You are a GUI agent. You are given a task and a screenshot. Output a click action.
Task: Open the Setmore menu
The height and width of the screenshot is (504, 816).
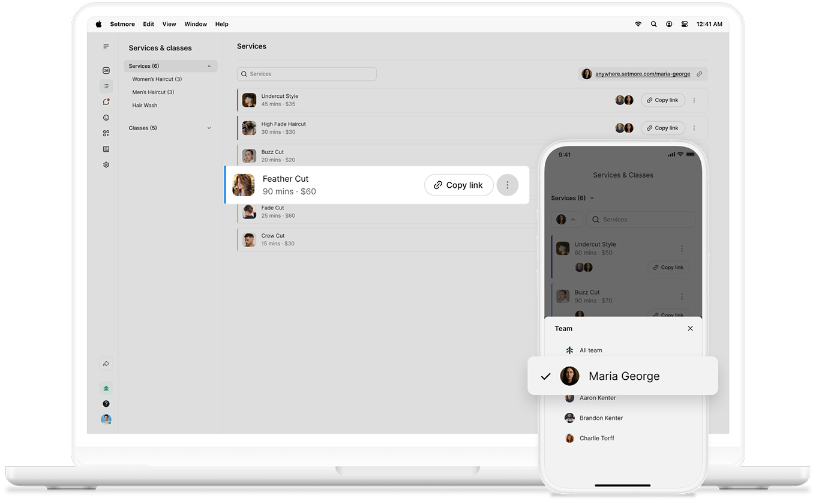click(x=122, y=24)
